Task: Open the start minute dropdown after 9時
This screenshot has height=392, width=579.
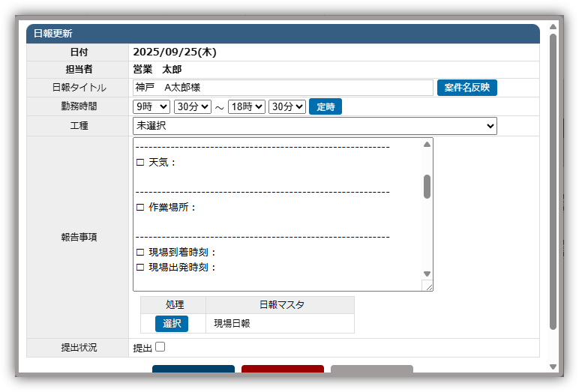Action: (x=192, y=107)
